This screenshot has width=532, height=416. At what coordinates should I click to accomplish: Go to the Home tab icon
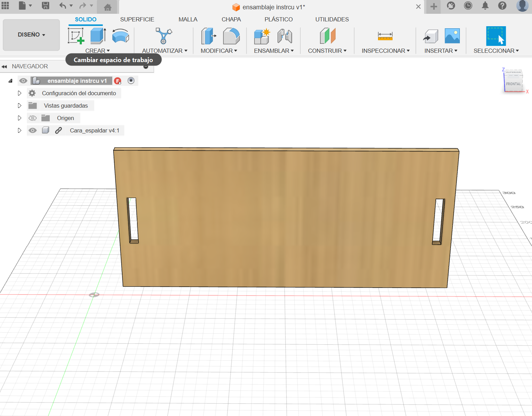[108, 7]
